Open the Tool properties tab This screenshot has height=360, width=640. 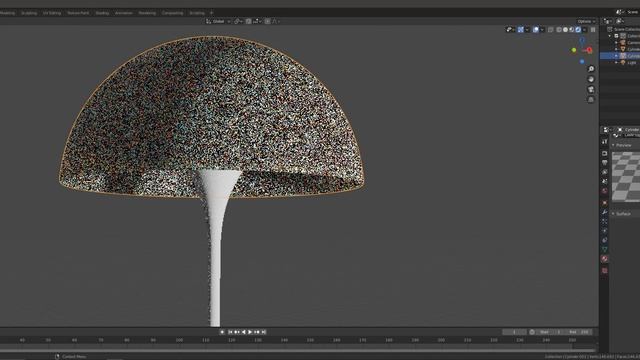(604, 141)
